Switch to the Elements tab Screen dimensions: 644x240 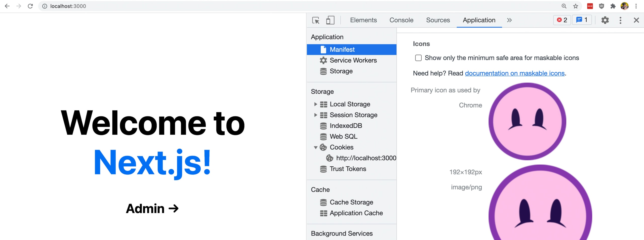click(x=364, y=20)
